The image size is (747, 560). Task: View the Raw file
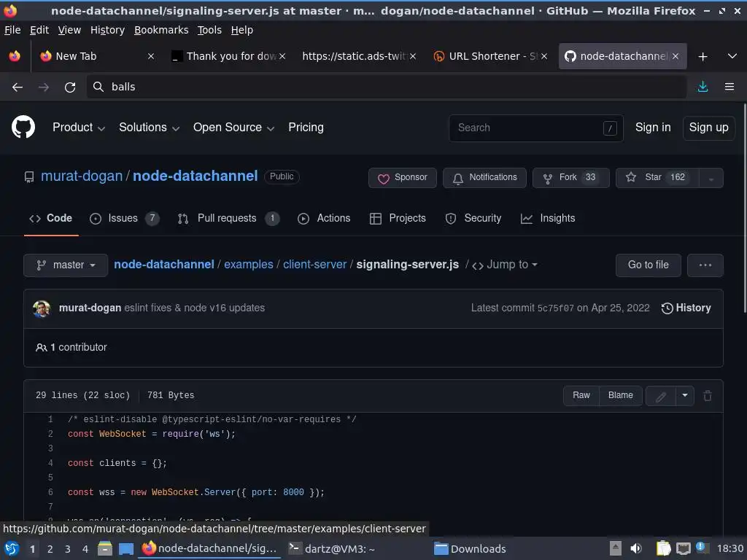click(581, 396)
